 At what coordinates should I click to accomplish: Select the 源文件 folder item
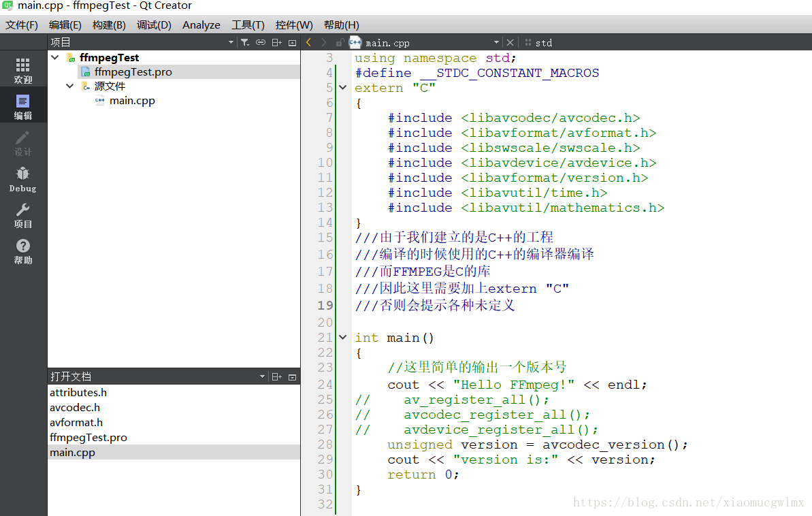(x=110, y=86)
